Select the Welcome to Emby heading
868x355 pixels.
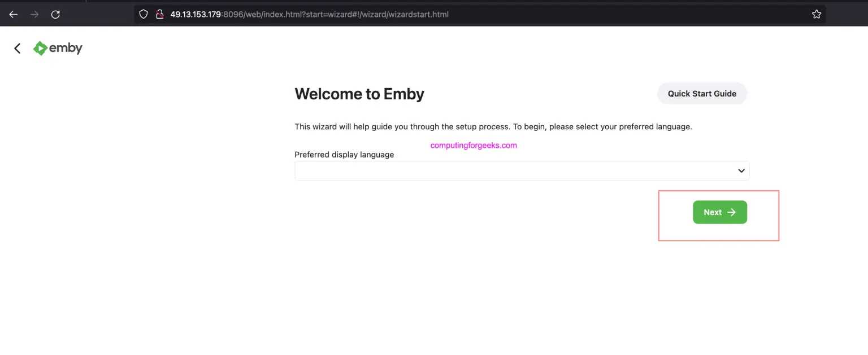point(359,94)
